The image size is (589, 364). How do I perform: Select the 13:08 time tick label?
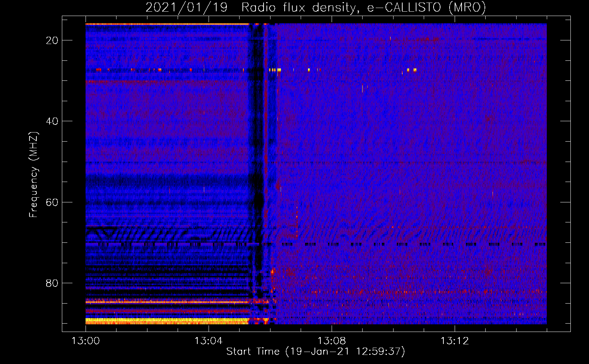[332, 341]
